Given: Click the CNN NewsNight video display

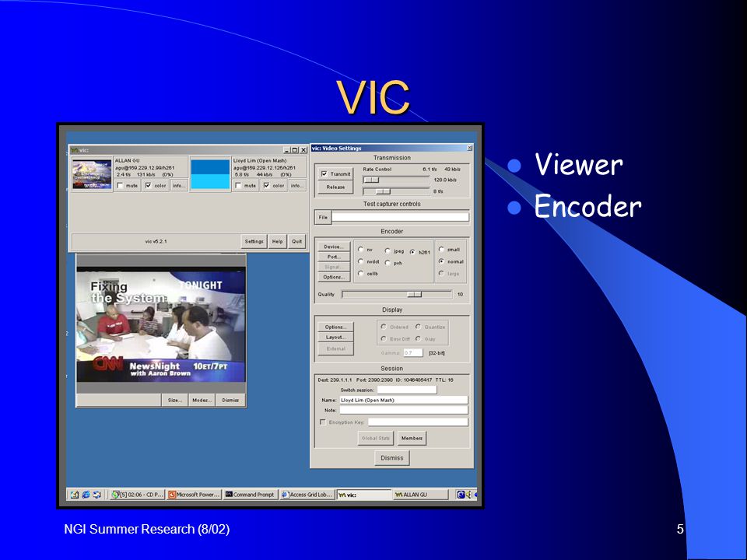Looking at the screenshot, I should click(x=161, y=326).
